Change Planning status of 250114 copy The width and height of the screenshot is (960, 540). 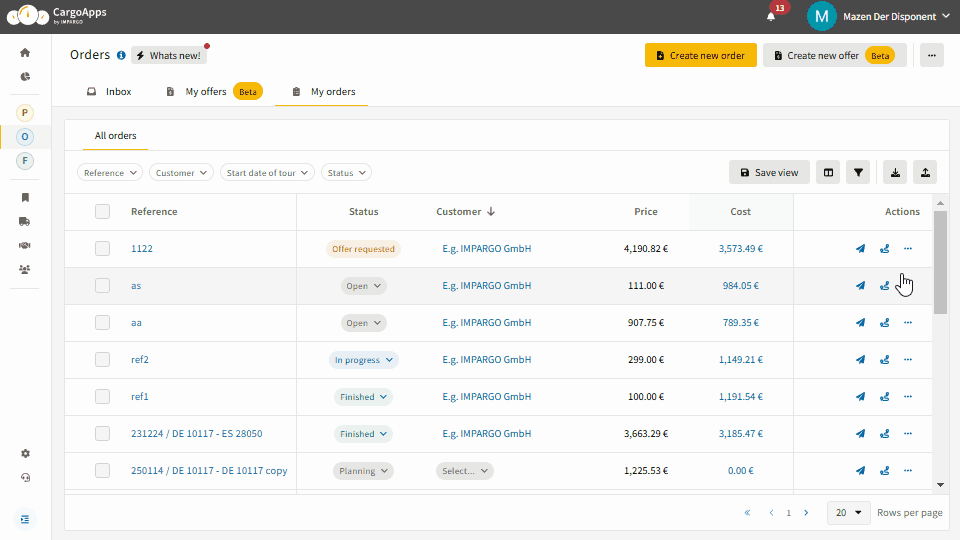pyautogui.click(x=364, y=471)
